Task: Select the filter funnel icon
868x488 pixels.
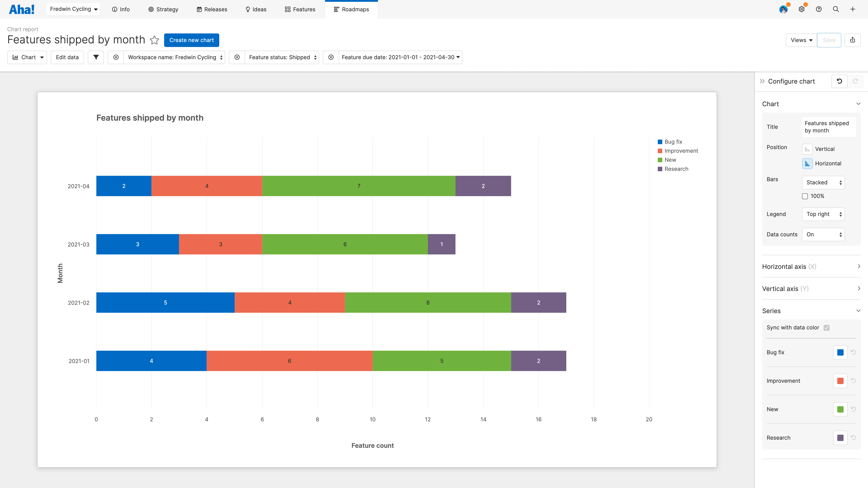Action: [96, 57]
